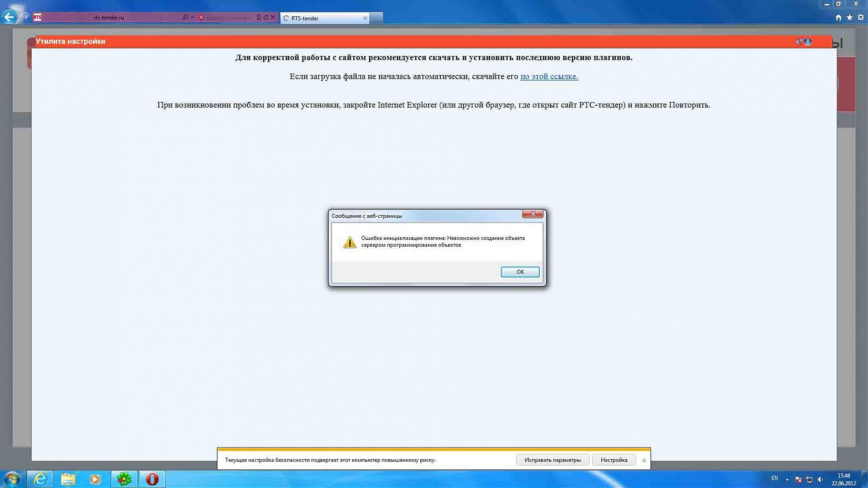Click the Show Desktop strip beside the clock

pyautogui.click(x=864, y=479)
